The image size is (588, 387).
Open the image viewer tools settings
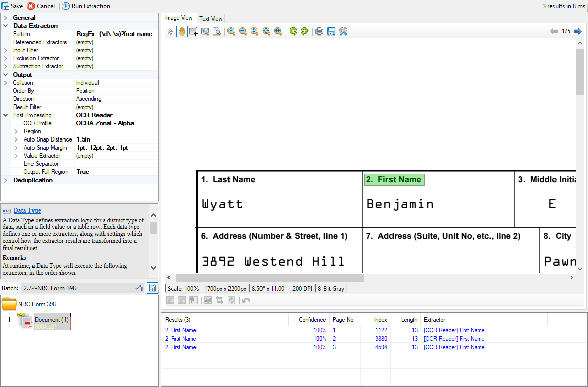click(343, 31)
